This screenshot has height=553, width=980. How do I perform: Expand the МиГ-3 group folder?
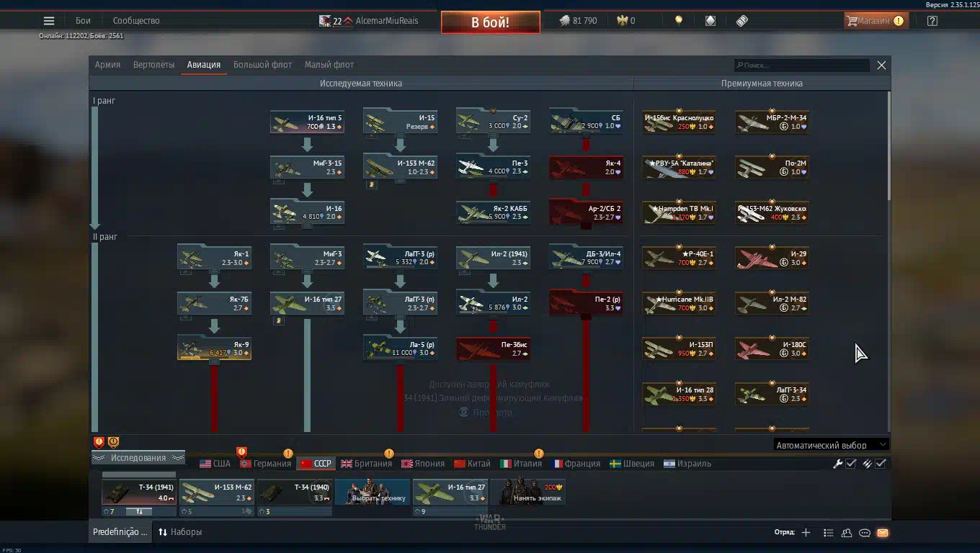pyautogui.click(x=308, y=258)
